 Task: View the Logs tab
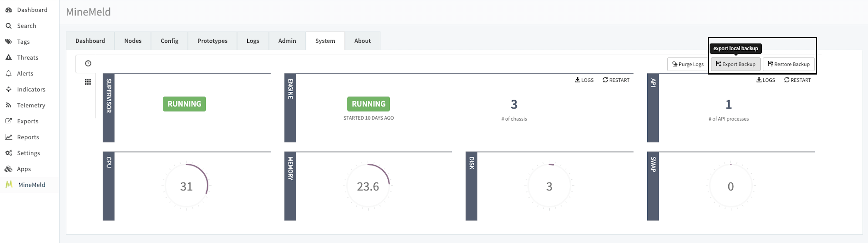coord(253,41)
